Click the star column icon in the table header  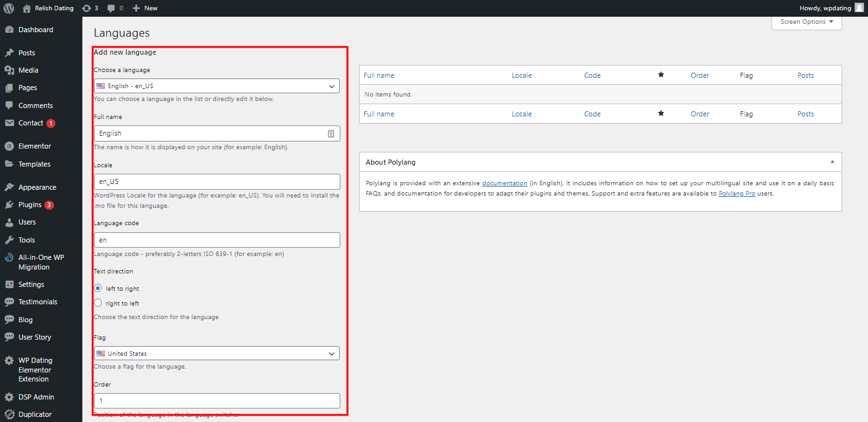tap(661, 75)
